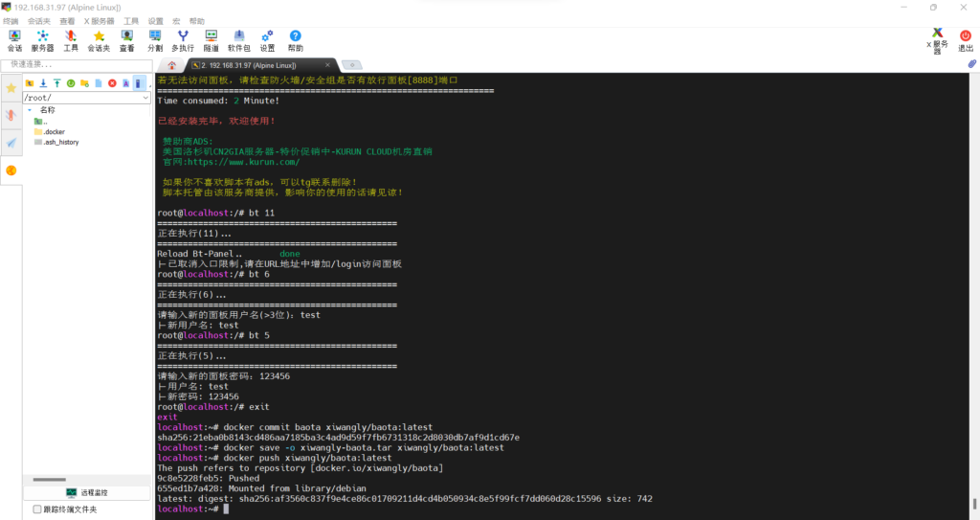Click the 软件包 (Packages) toolbar icon
Screen dimensions: 980x520
click(x=238, y=40)
